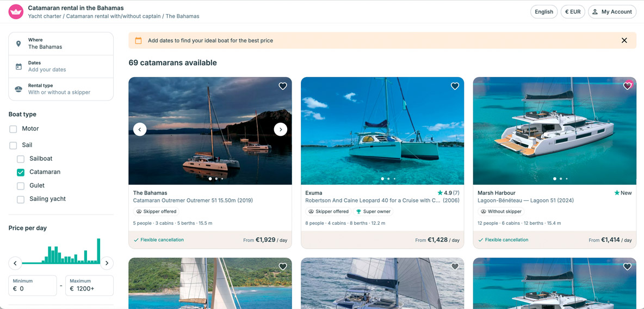Open the EUR currency selector
The height and width of the screenshot is (309, 644).
[573, 11]
